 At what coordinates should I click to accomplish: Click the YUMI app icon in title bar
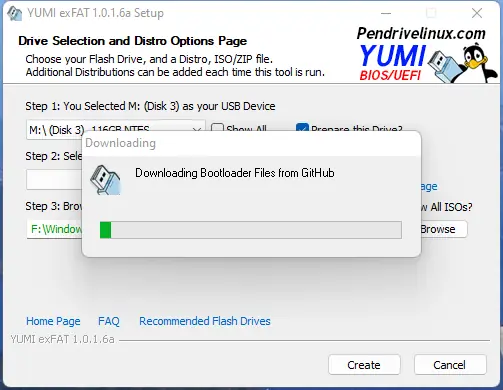[x=14, y=13]
